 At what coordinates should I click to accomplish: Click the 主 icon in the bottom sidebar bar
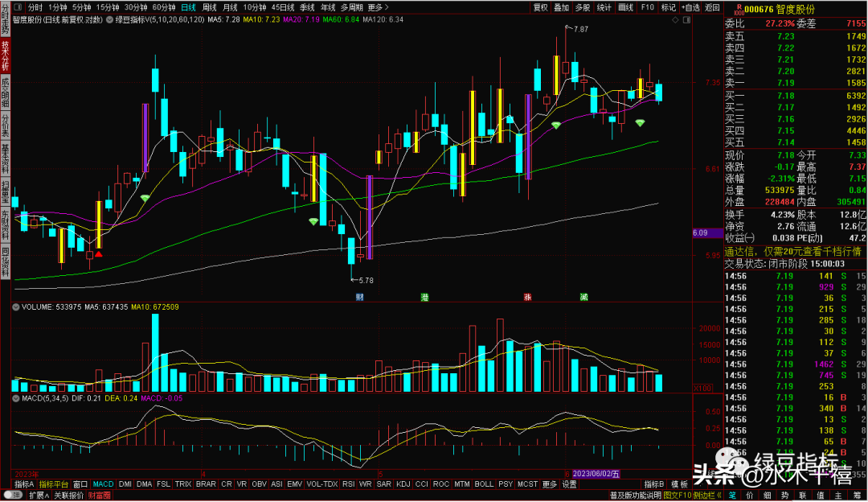(x=838, y=496)
